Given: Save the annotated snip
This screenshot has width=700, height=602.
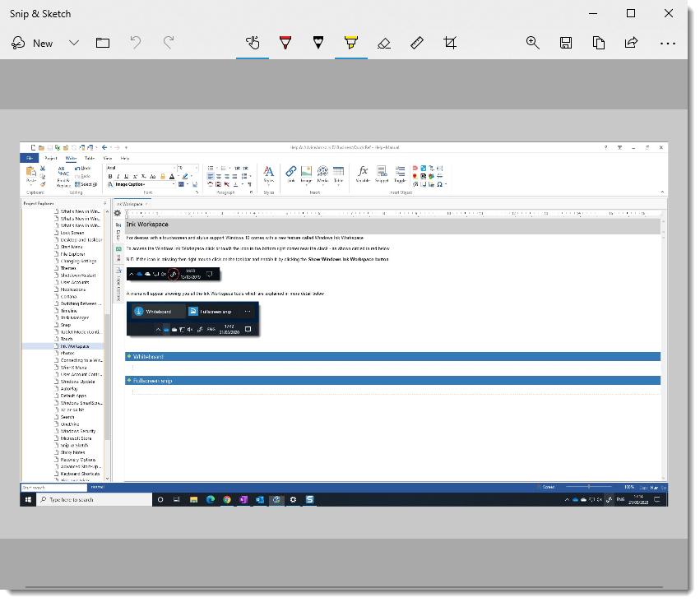Looking at the screenshot, I should (566, 43).
